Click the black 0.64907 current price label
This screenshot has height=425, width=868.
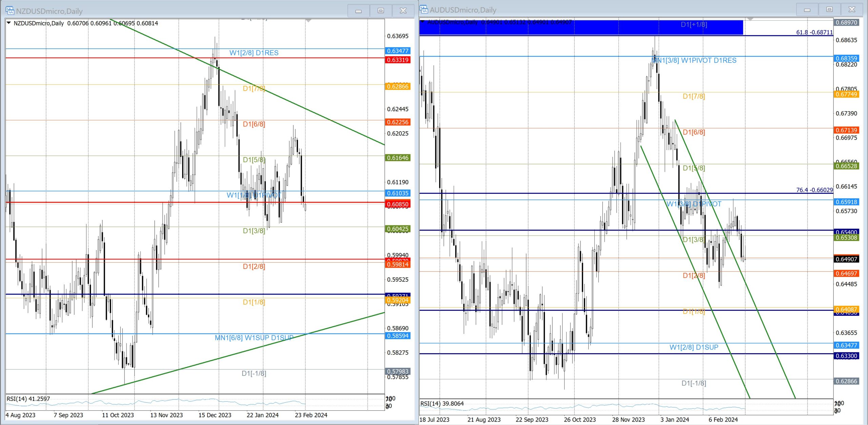click(x=846, y=259)
